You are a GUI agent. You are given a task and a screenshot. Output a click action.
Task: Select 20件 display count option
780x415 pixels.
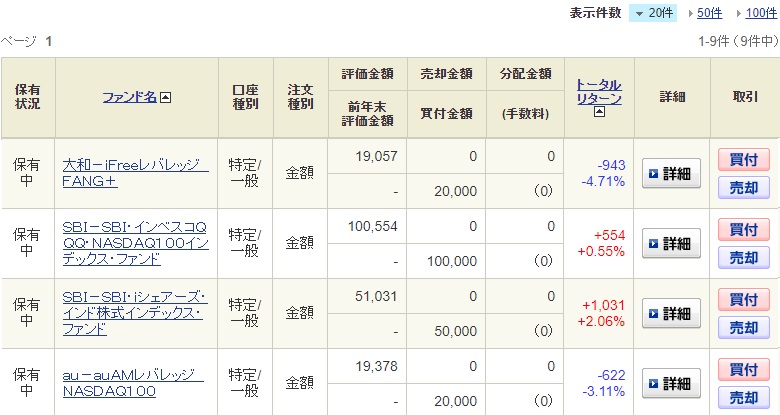pyautogui.click(x=653, y=12)
